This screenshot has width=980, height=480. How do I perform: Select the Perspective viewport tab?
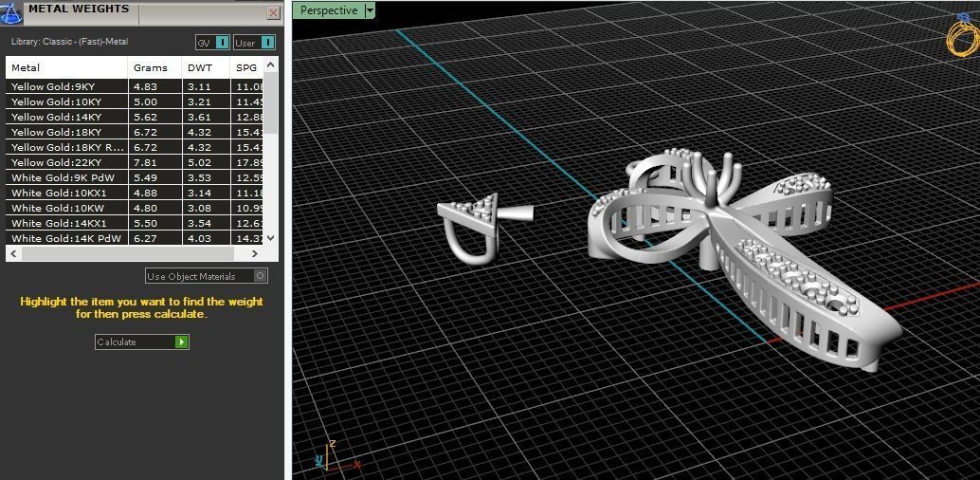pos(329,10)
